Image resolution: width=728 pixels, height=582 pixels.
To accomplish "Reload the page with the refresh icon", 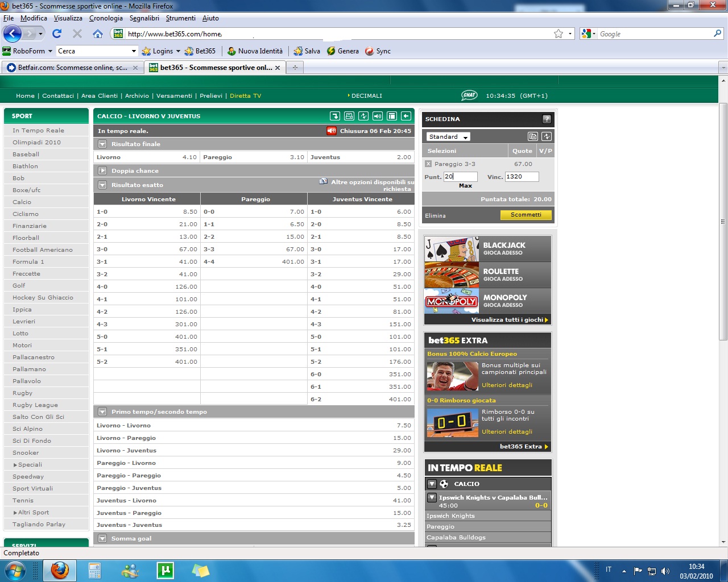I will pyautogui.click(x=57, y=34).
